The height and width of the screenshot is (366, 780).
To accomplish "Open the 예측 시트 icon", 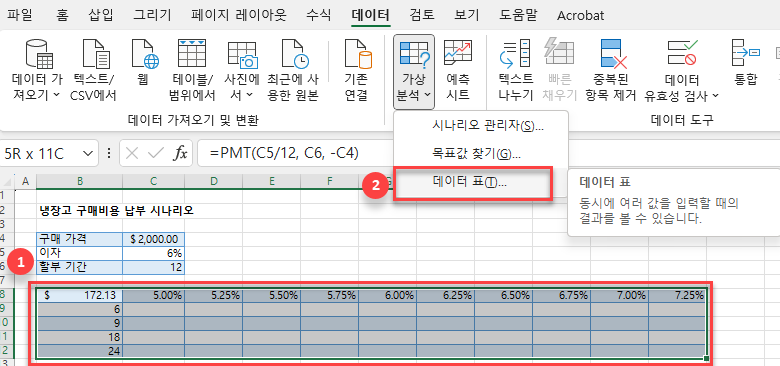I will pyautogui.click(x=458, y=52).
